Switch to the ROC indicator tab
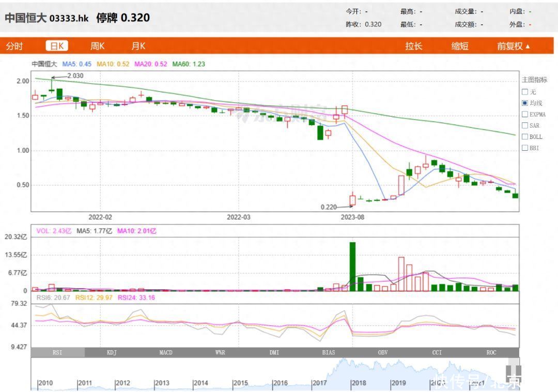This screenshot has height=392, width=558. coord(491,353)
